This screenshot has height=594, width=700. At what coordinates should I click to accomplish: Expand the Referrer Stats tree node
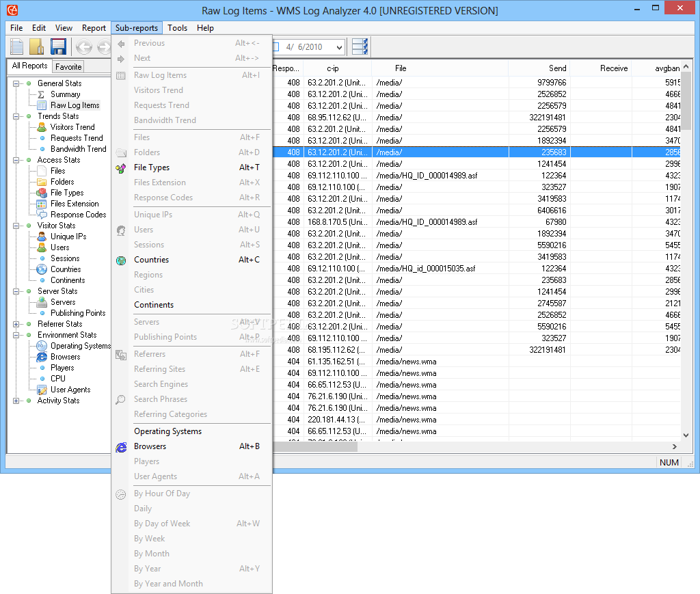[16, 325]
